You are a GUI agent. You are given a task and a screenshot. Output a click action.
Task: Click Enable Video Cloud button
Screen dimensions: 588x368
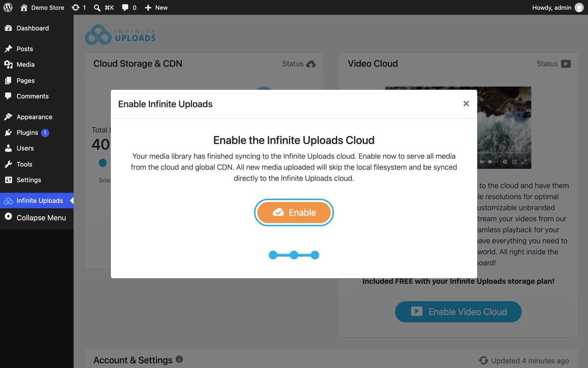tap(458, 312)
